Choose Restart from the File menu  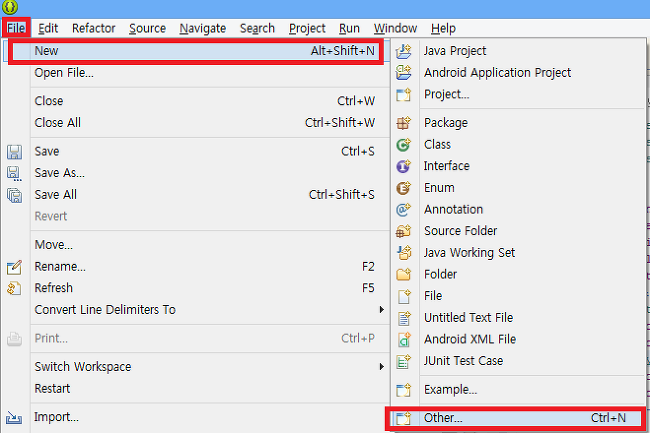tap(196, 389)
